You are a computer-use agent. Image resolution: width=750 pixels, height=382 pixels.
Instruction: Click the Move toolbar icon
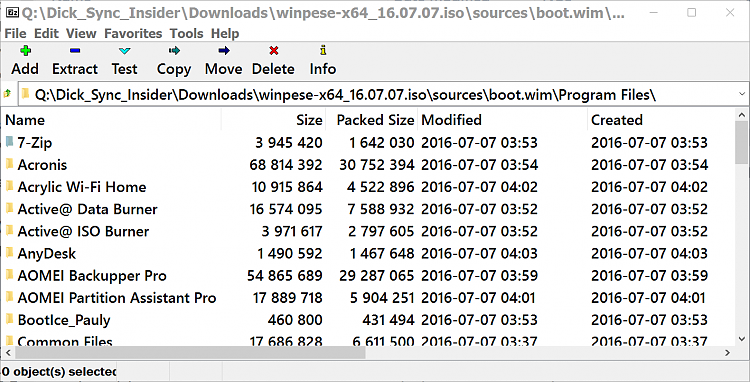coord(224,51)
